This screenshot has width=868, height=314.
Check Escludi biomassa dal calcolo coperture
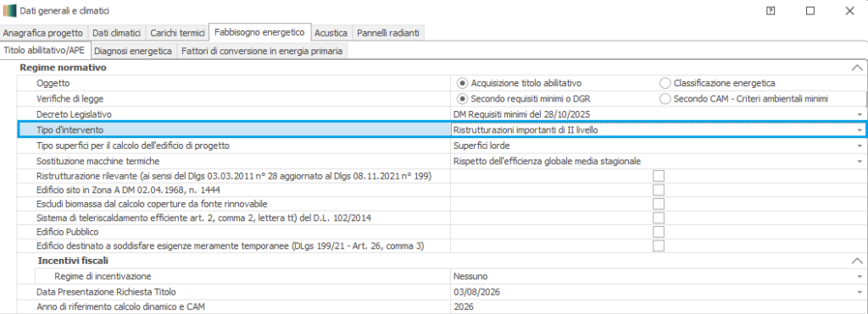pyautogui.click(x=658, y=204)
